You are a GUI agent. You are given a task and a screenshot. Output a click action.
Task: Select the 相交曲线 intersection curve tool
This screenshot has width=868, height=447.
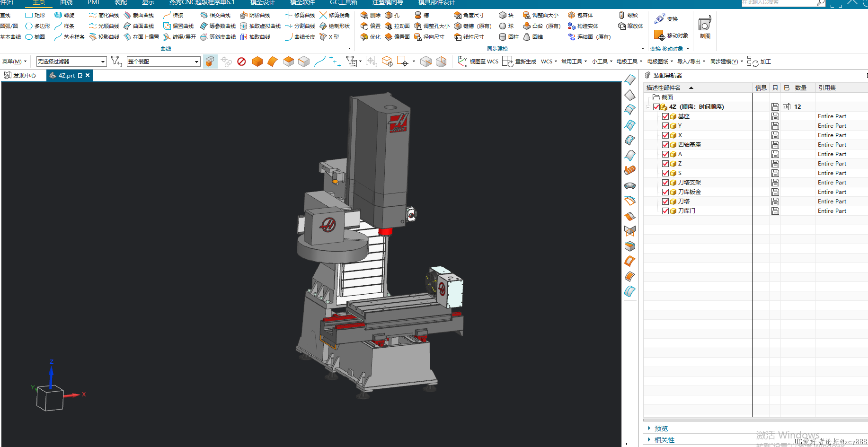tap(215, 15)
